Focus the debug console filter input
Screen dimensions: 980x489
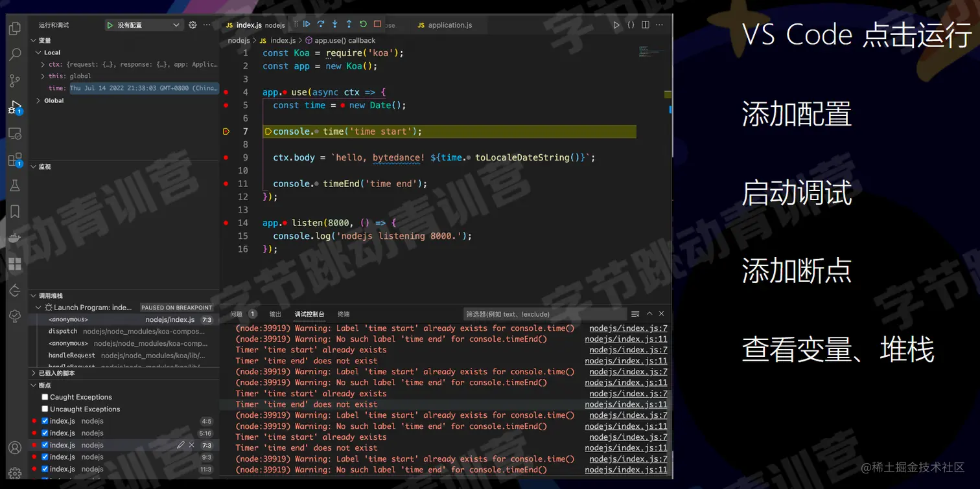coord(544,314)
